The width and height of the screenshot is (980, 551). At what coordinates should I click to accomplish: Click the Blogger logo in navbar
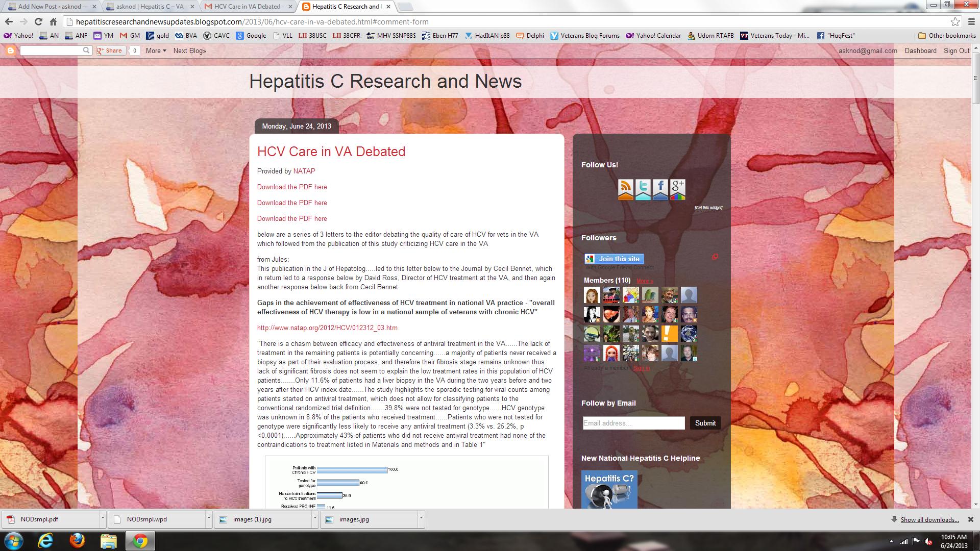coord(10,51)
